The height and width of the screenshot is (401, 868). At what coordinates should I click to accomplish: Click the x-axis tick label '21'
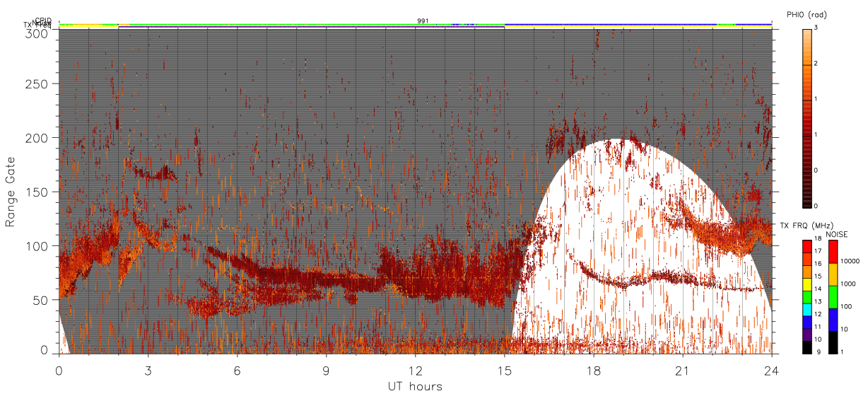pos(683,370)
